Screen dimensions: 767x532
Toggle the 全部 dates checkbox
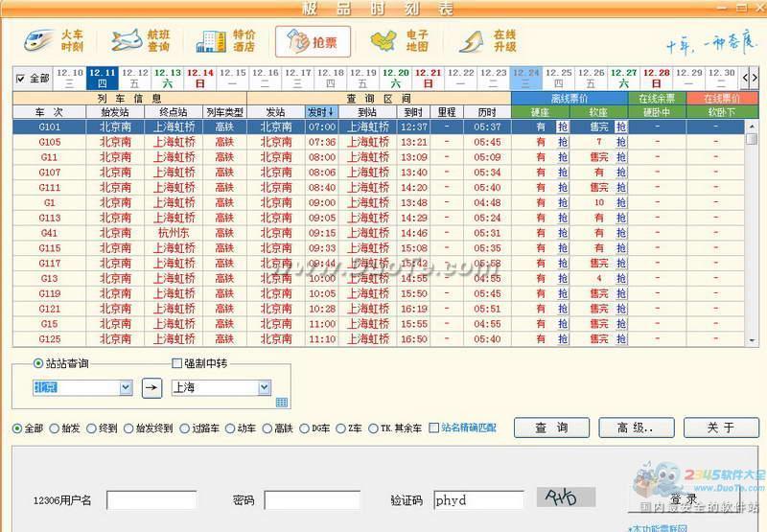20,79
